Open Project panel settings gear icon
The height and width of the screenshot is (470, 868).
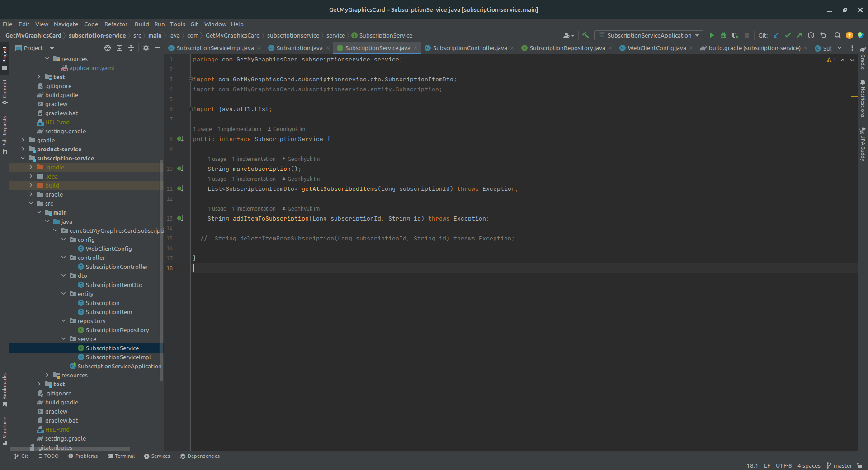point(146,48)
